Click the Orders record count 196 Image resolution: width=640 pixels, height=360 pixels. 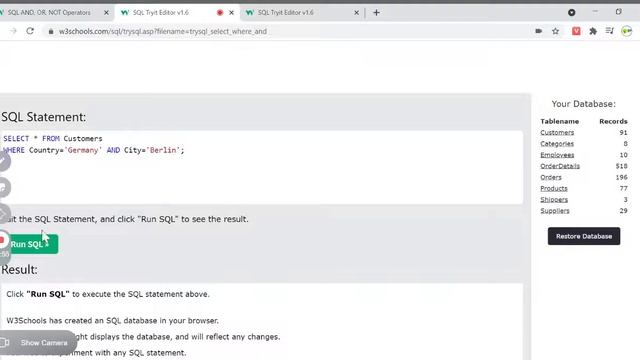click(x=621, y=177)
